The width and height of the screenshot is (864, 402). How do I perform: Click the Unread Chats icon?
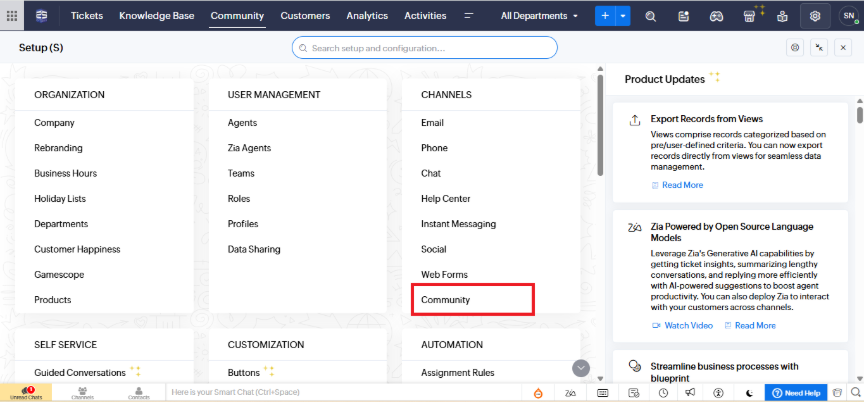coord(26,392)
